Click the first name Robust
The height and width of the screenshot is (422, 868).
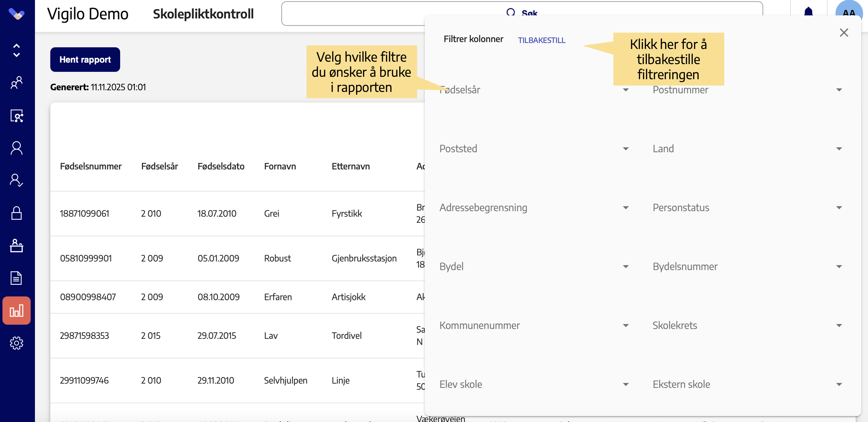pyautogui.click(x=277, y=258)
